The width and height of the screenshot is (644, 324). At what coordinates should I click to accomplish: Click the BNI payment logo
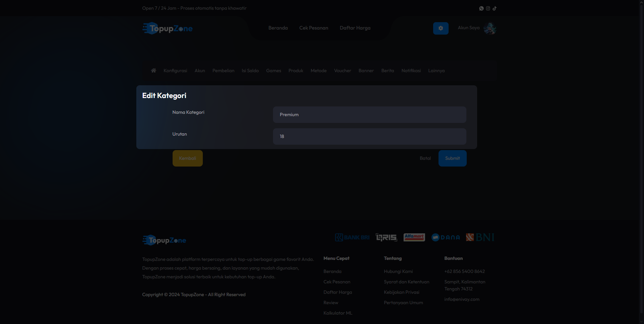[x=480, y=237]
